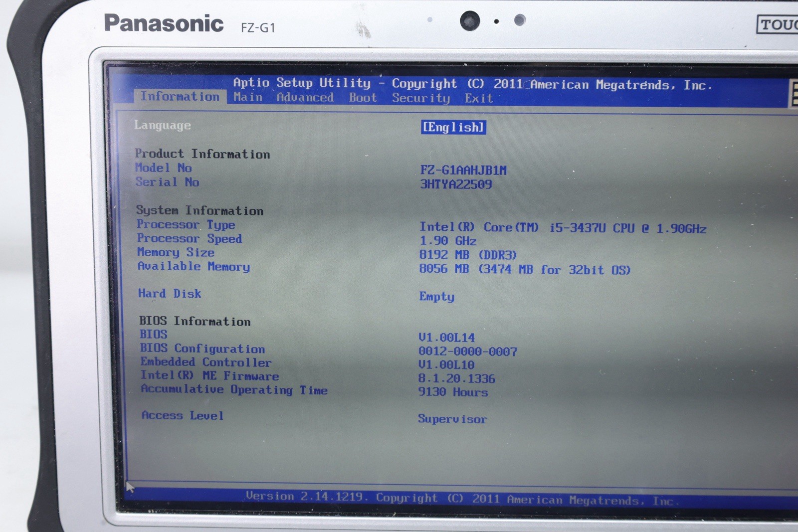Click the Model No label
This screenshot has height=532, width=798.
coord(164,168)
